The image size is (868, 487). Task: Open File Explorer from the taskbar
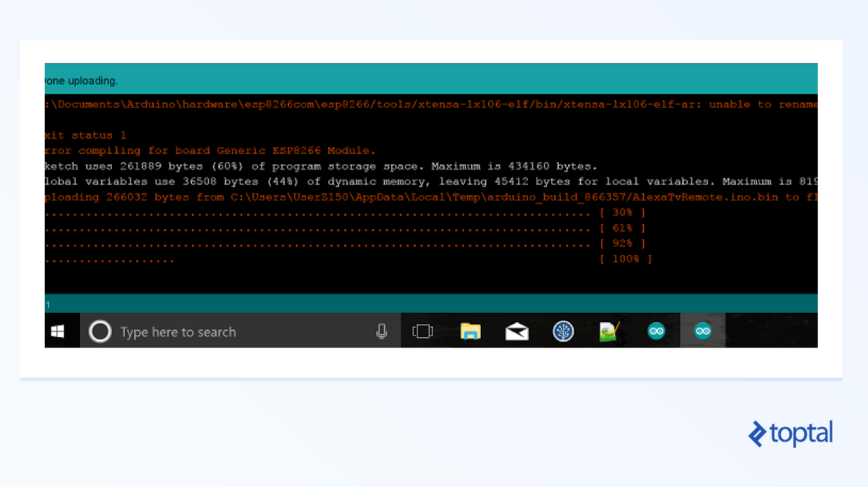(x=471, y=331)
